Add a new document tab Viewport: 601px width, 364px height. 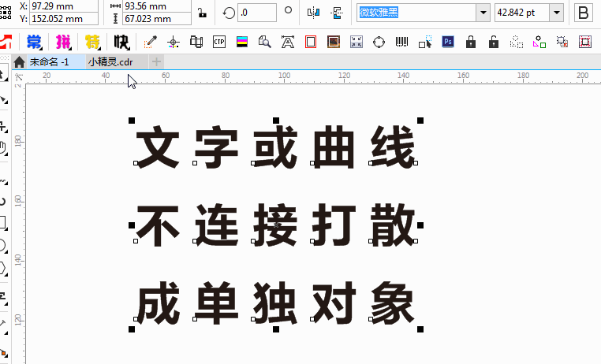156,61
